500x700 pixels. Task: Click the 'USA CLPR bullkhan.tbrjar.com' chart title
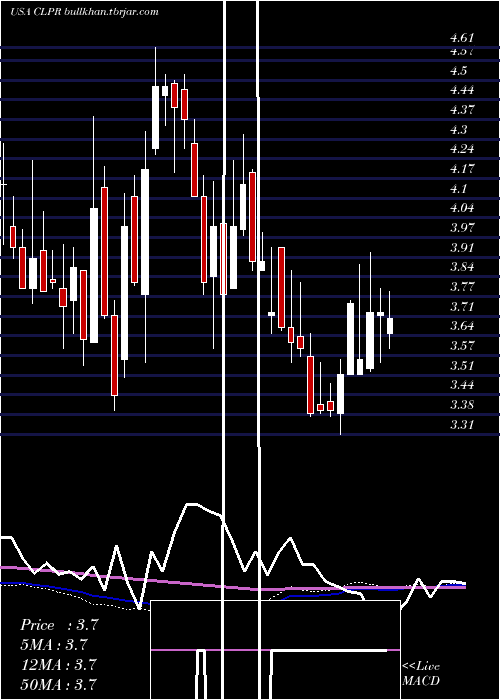(x=84, y=12)
